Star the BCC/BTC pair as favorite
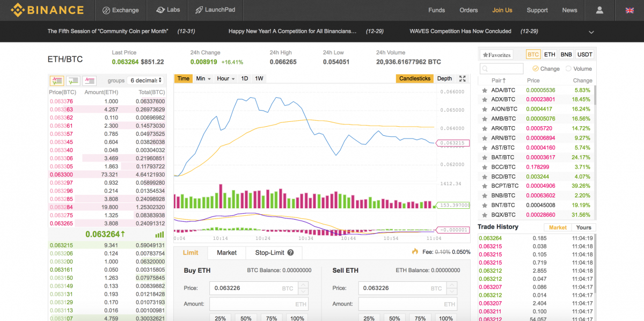The height and width of the screenshot is (321, 644). pos(485,167)
